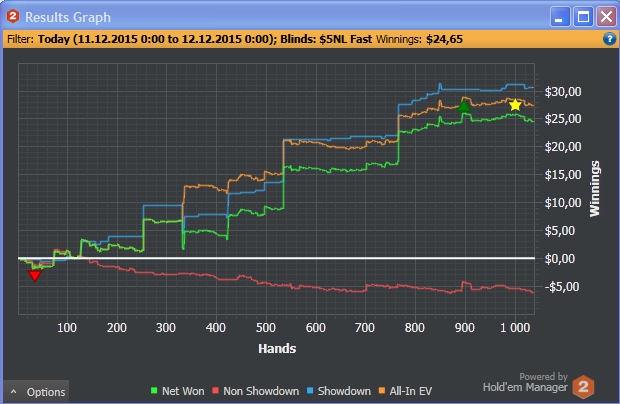The width and height of the screenshot is (620, 404).
Task: Click the vertical Winnings axis title
Action: (595, 189)
